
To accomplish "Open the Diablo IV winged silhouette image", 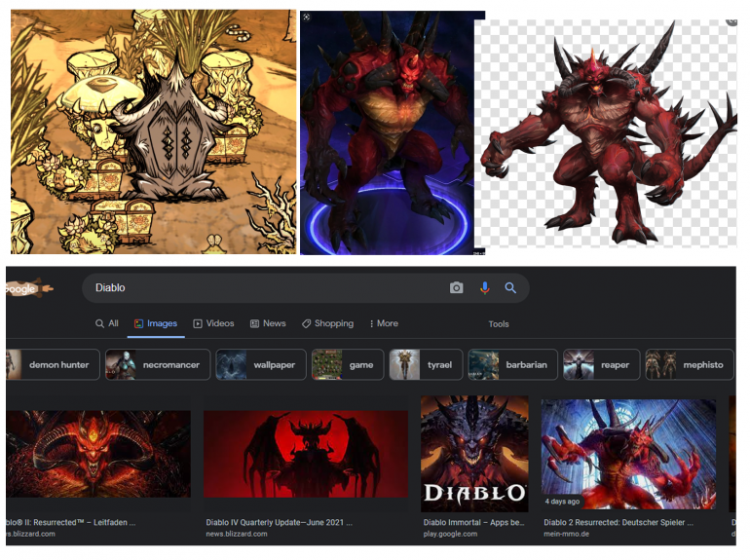I will [x=306, y=454].
